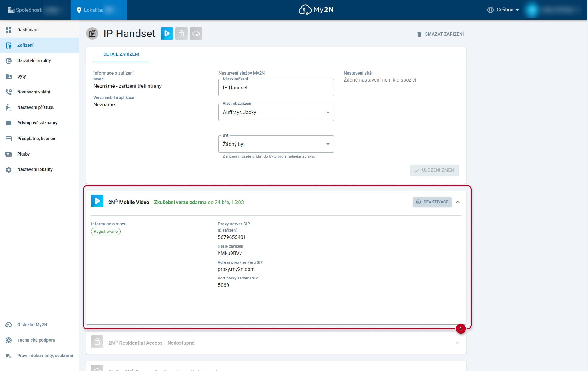Click the Žádné nastavení není k dispozici text
This screenshot has width=588, height=371.
tap(380, 80)
